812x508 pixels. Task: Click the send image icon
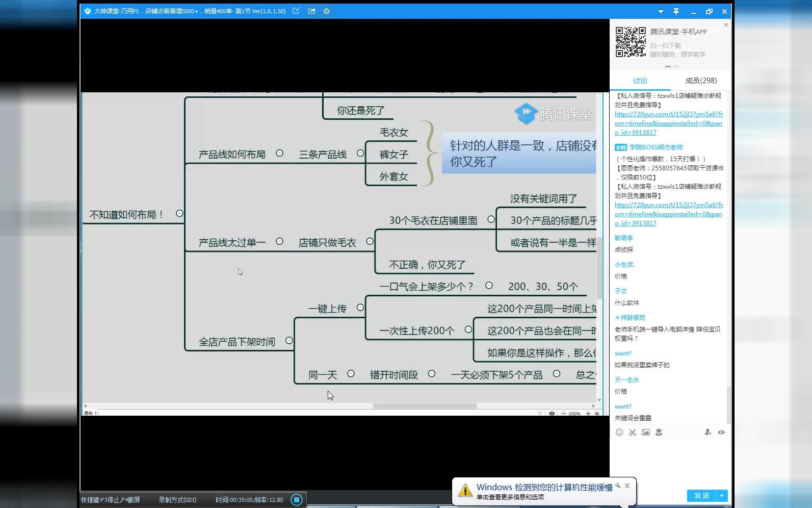[646, 432]
